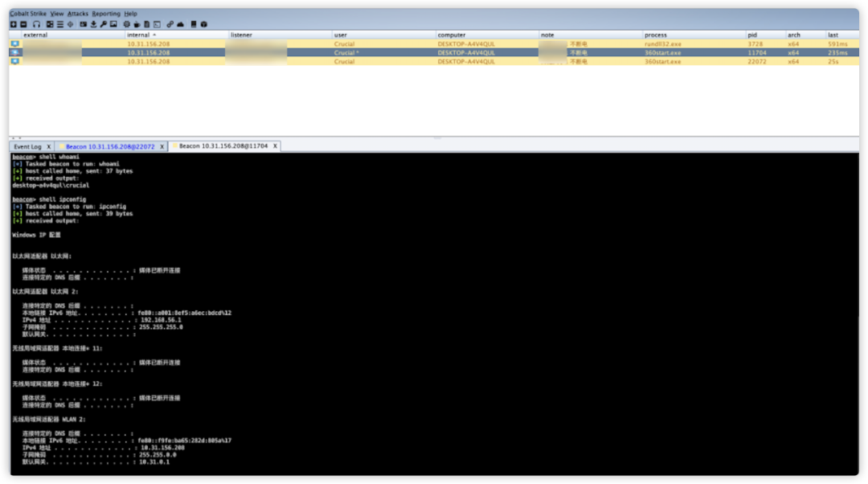Toggle sort order on the internal column header
This screenshot has width=868, height=484.
point(177,35)
